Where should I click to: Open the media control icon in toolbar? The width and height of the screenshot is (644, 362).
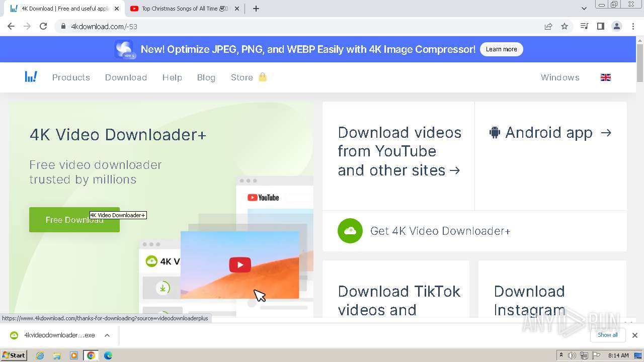click(584, 26)
